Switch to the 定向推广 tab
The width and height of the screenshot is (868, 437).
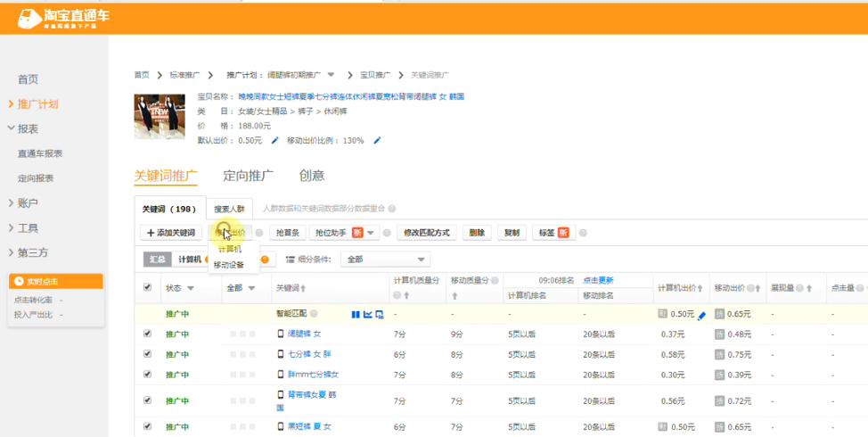(x=248, y=176)
